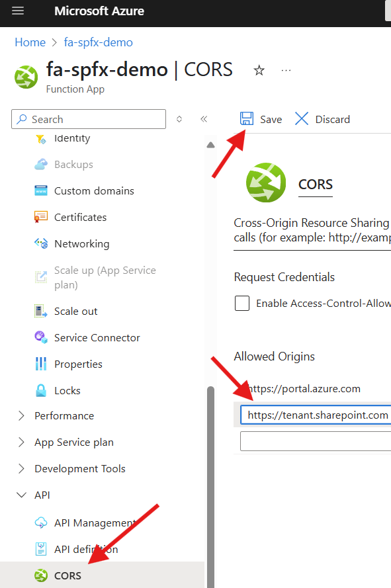
Task: Click the Function App logo icon beside title
Action: [x=26, y=77]
